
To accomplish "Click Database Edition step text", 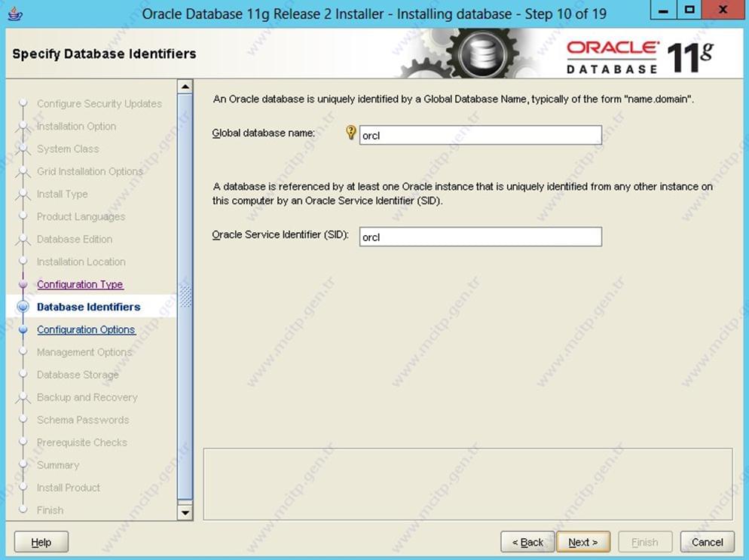I will pos(75,239).
